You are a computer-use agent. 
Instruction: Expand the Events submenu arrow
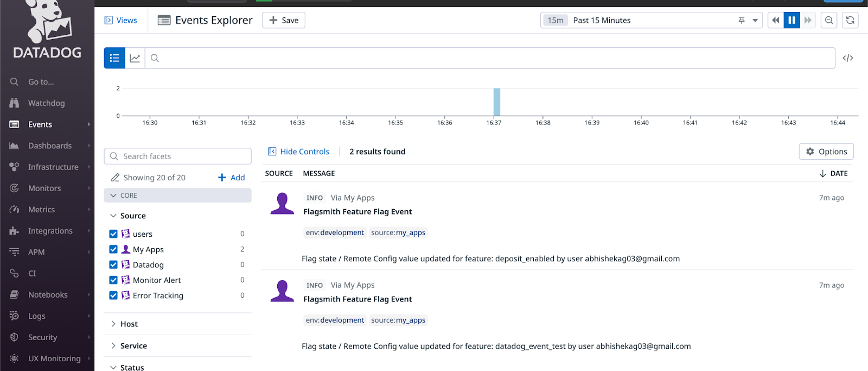pyautogui.click(x=89, y=124)
